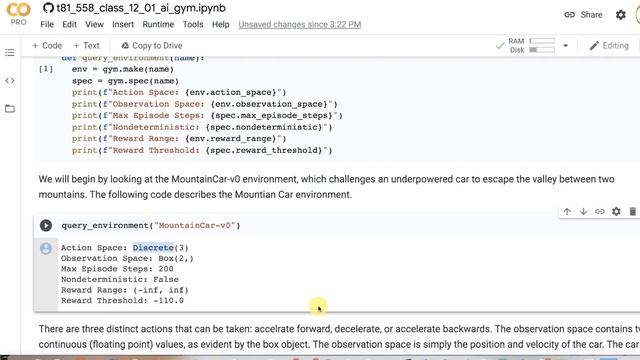
Task: Click the paragraph beginning 'We will begin'
Action: coord(326,187)
